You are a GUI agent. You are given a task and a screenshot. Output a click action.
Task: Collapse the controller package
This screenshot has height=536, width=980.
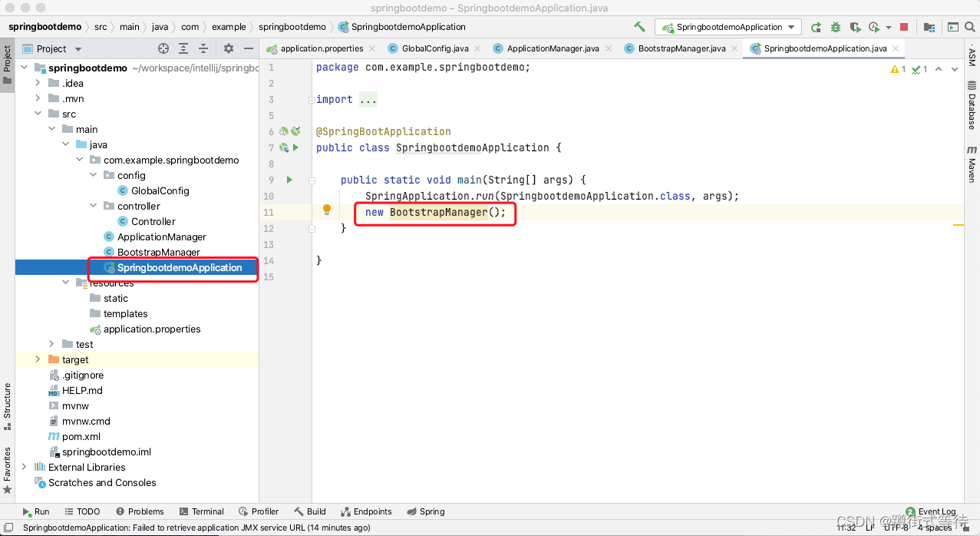(x=93, y=206)
